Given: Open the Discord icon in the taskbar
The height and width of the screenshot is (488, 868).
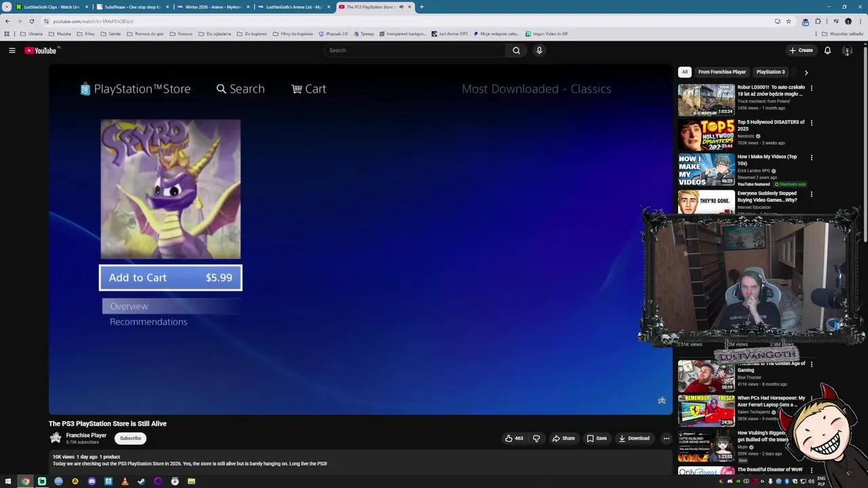Looking at the screenshot, I should pyautogui.click(x=92, y=481).
